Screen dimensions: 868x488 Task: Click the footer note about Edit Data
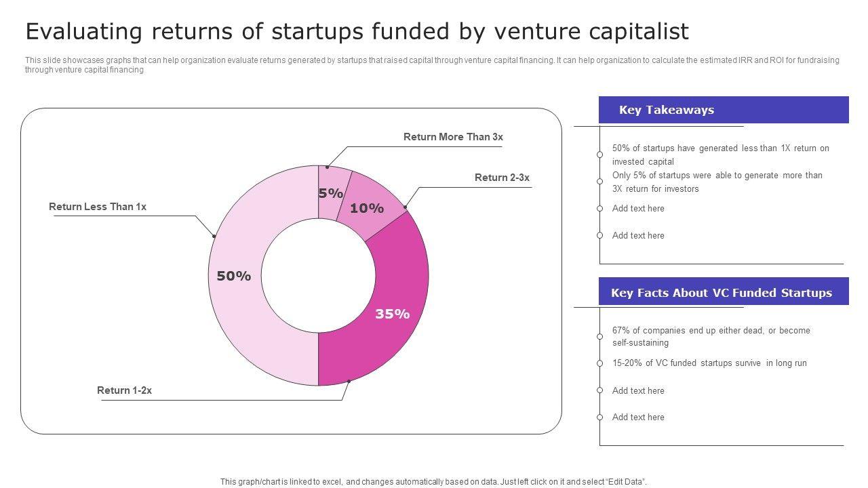[433, 482]
